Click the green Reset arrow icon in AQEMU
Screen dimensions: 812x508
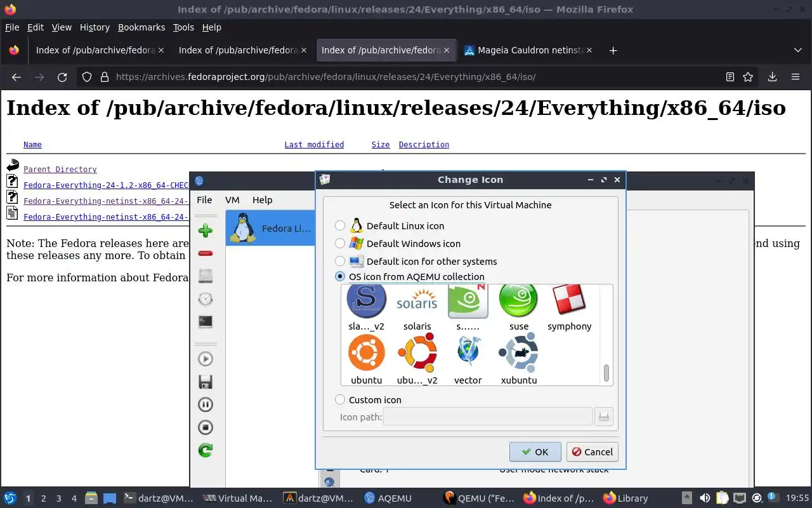pyautogui.click(x=205, y=450)
